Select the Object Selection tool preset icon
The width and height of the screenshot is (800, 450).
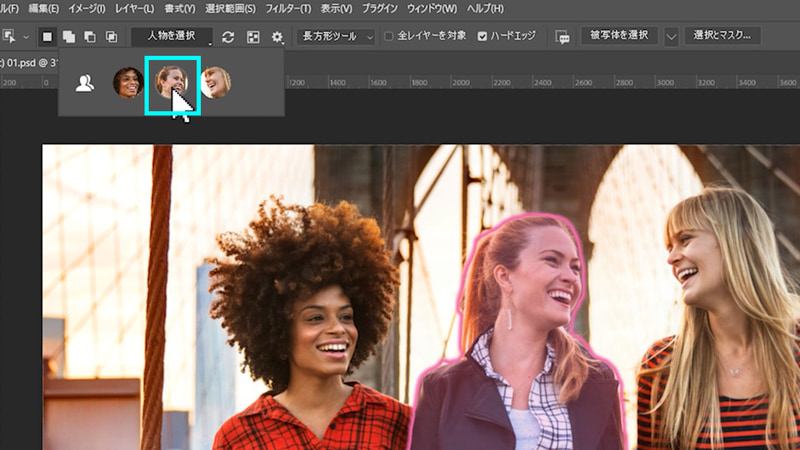(x=9, y=36)
